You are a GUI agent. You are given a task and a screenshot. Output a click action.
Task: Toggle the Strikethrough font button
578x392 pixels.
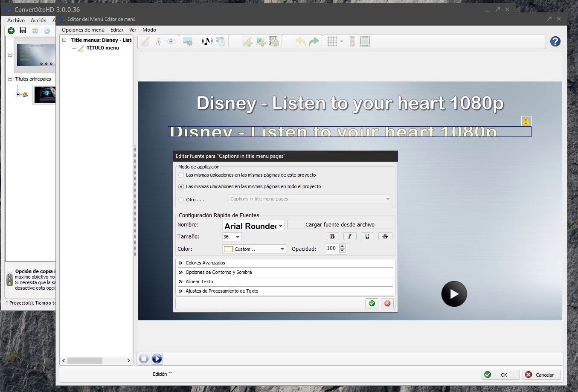point(385,236)
